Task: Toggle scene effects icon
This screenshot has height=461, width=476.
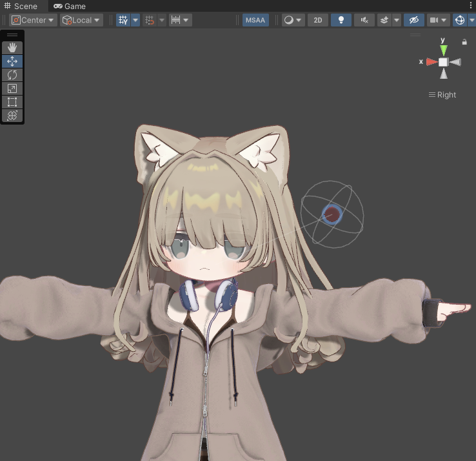Action: [x=384, y=20]
